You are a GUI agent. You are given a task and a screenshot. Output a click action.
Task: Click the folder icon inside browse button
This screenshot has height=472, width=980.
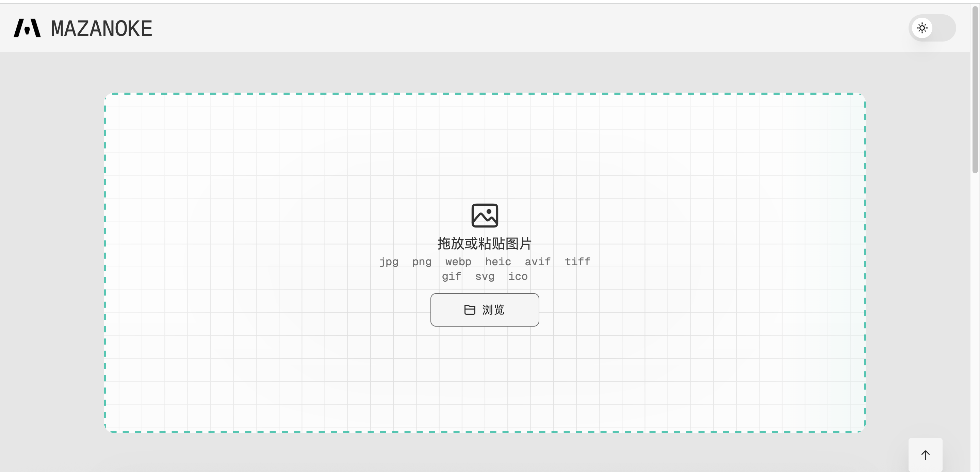[x=470, y=310]
